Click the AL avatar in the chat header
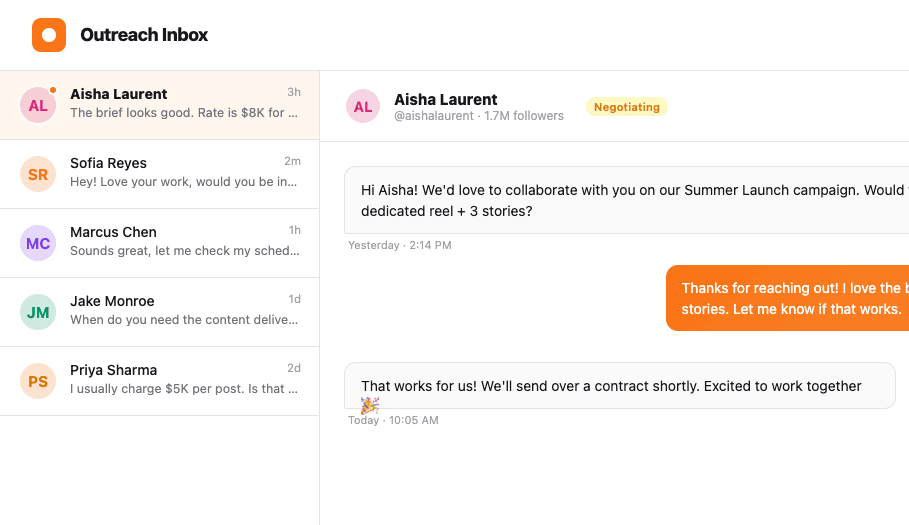This screenshot has width=909, height=525. click(363, 106)
